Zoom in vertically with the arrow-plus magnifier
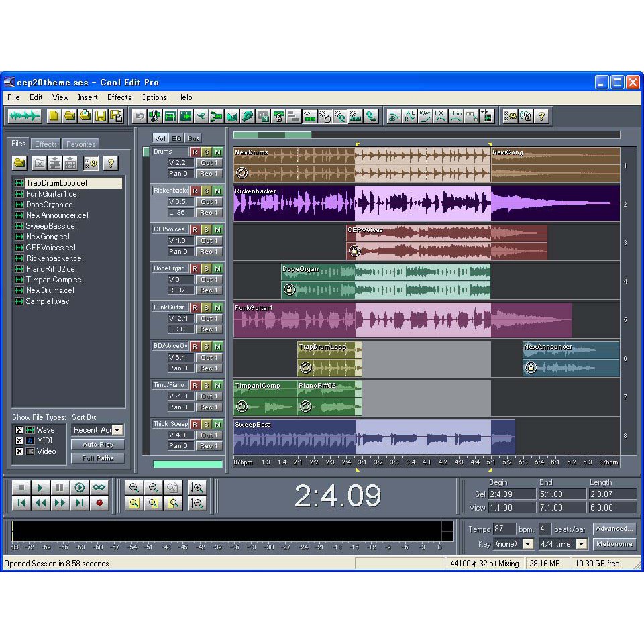 click(197, 488)
